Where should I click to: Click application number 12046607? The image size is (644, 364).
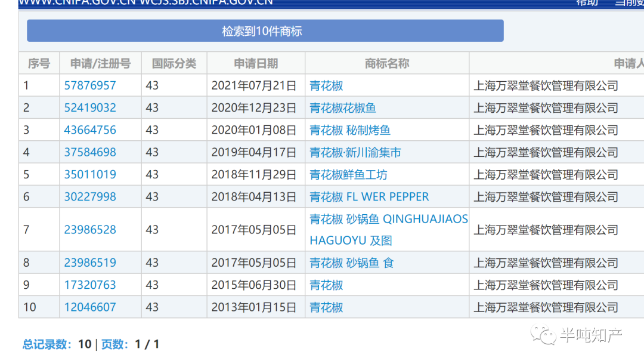pyautogui.click(x=90, y=307)
